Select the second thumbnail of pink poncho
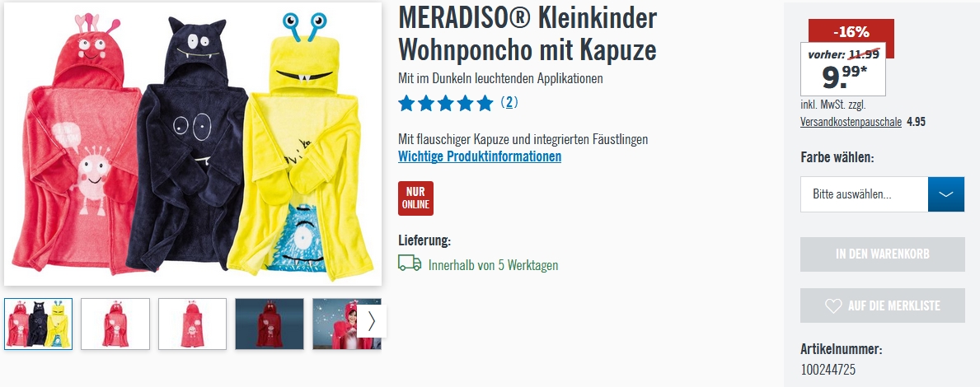Image resolution: width=980 pixels, height=387 pixels. point(115,324)
